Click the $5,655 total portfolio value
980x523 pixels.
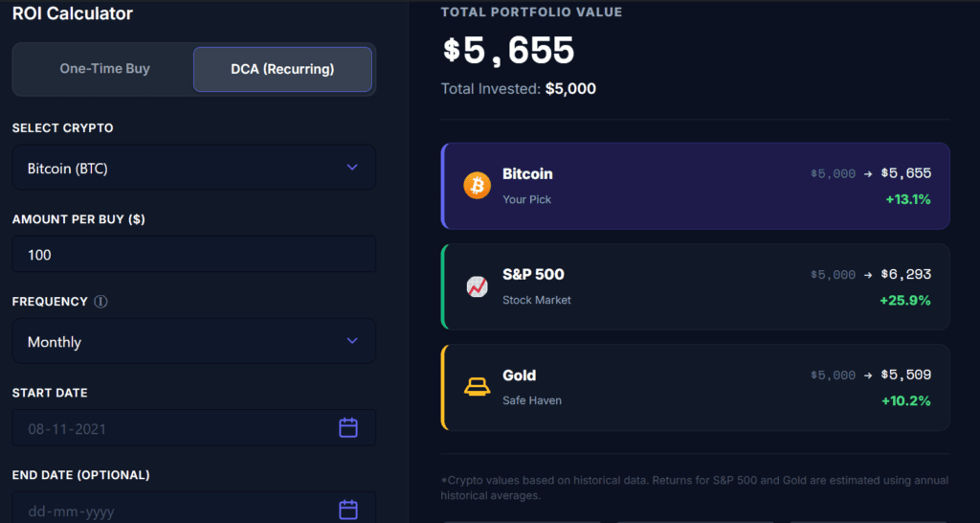(x=508, y=51)
